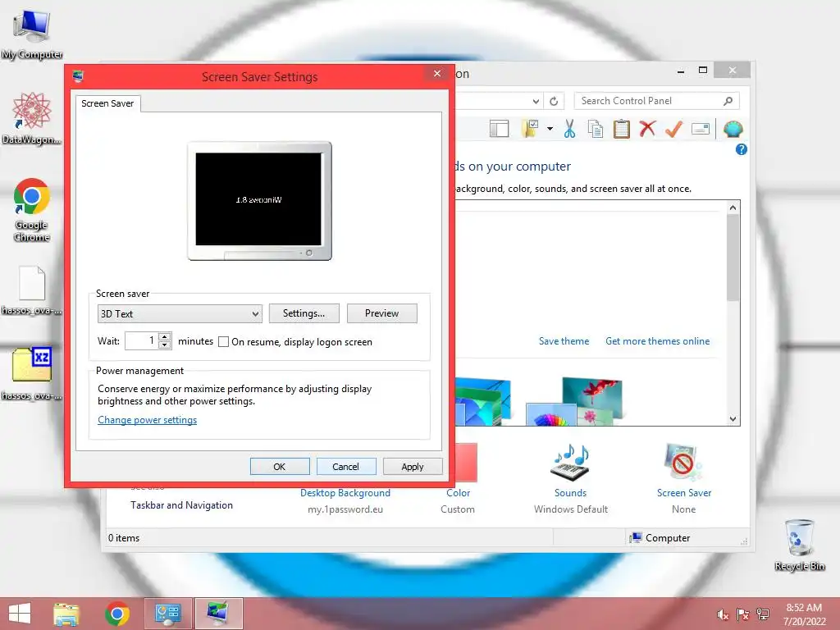Select the Screen Saver tab
The height and width of the screenshot is (630, 840).
coord(107,103)
